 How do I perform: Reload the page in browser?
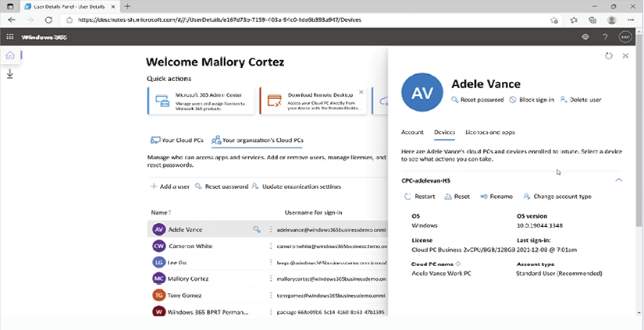(x=48, y=20)
